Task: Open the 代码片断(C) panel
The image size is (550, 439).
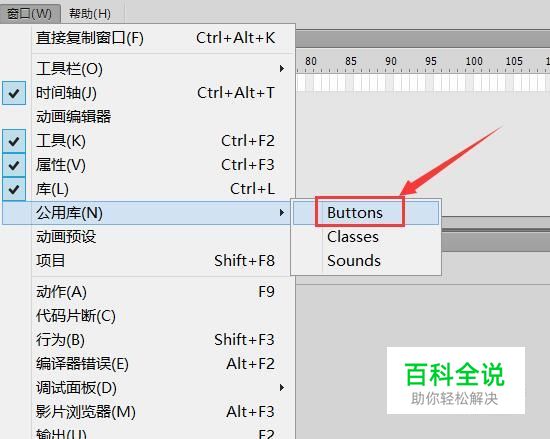Action: tap(148, 316)
